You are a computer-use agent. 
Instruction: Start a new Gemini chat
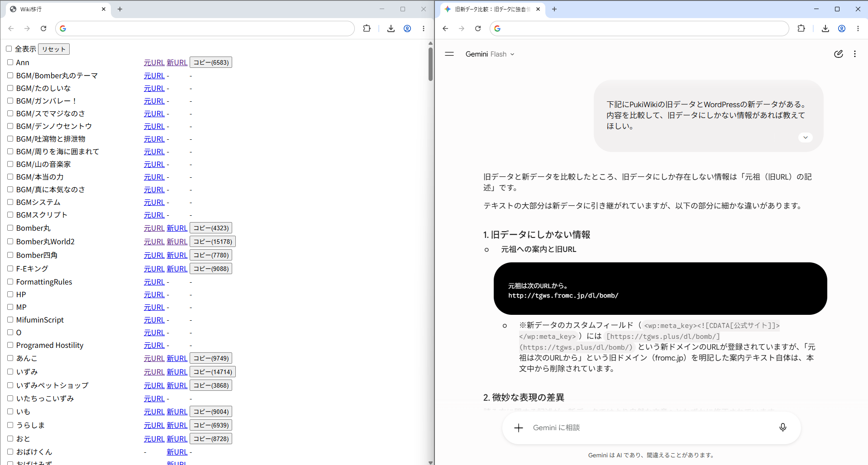click(839, 54)
